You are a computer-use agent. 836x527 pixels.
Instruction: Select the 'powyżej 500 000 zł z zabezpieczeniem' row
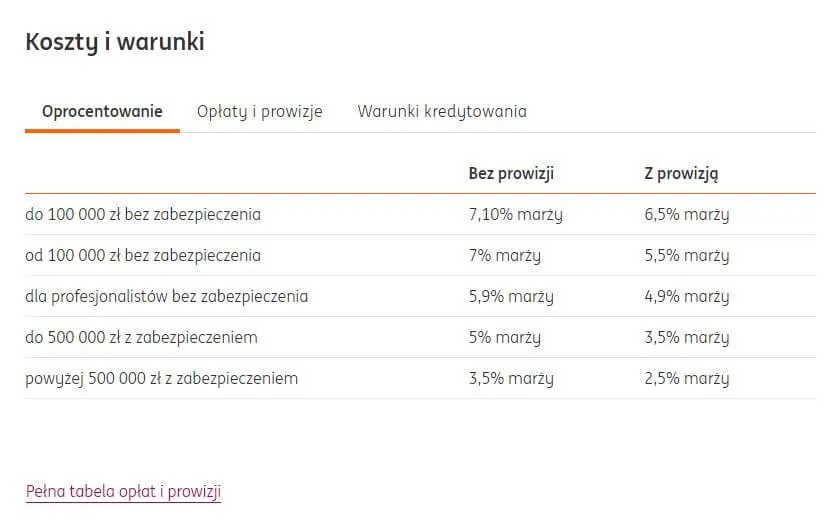(161, 378)
